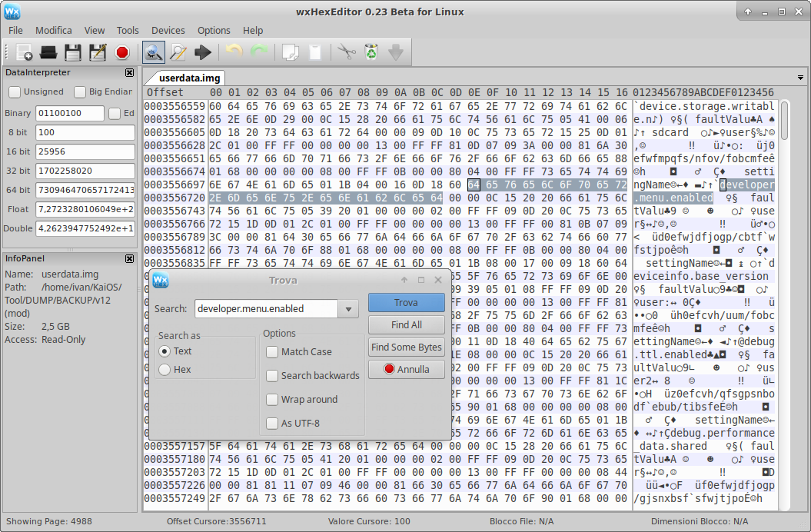Click offset row 0003557249
The height and width of the screenshot is (532, 811).
click(174, 498)
